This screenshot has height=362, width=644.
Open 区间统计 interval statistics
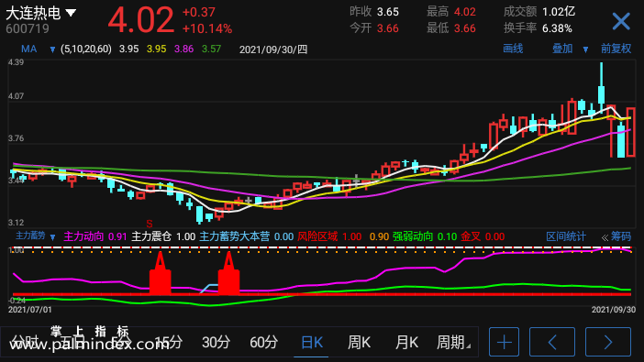566,236
